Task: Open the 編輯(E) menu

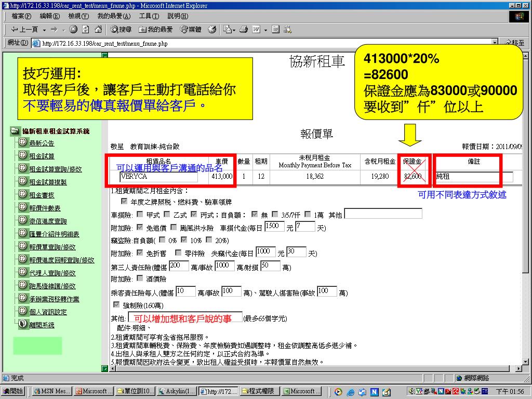Action: [x=49, y=16]
